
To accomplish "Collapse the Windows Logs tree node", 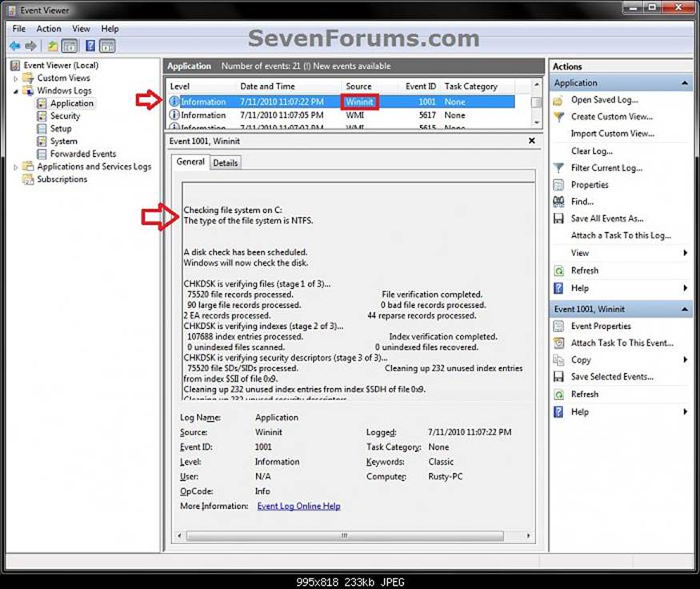I will 16,91.
